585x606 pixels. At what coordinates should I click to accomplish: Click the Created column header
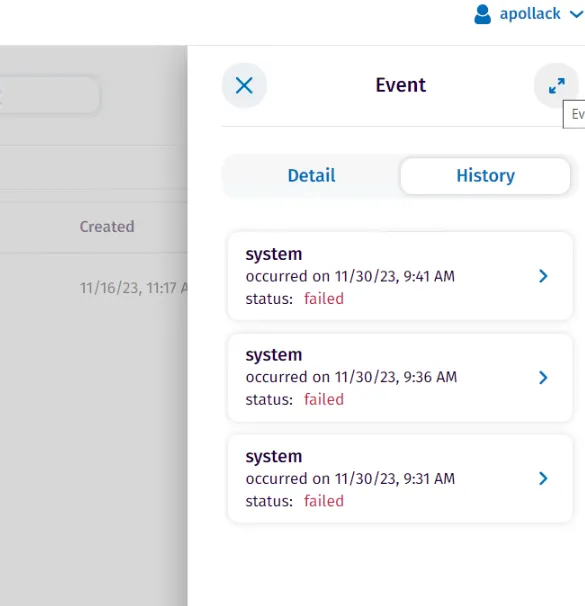pyautogui.click(x=107, y=226)
